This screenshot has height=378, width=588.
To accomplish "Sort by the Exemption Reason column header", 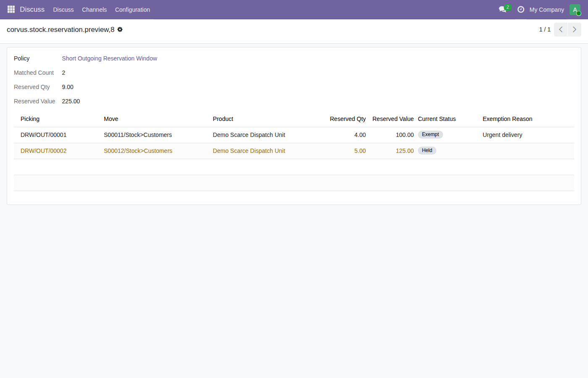I will pos(507,119).
